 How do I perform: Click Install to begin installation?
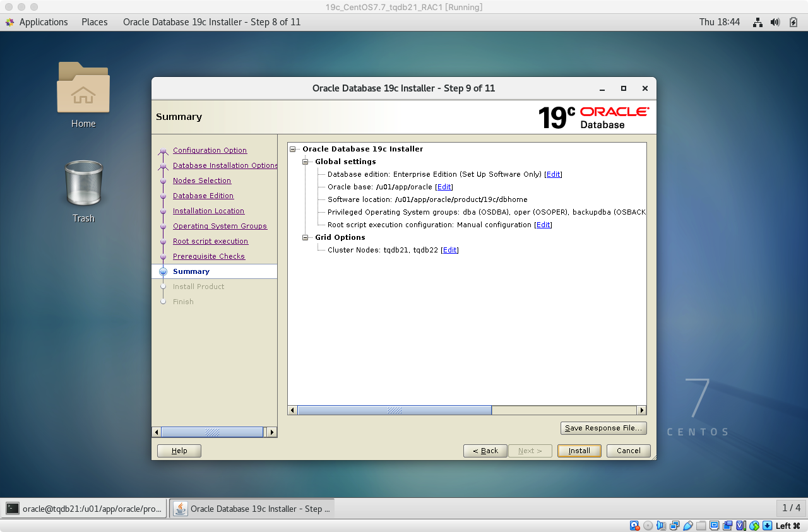point(579,451)
